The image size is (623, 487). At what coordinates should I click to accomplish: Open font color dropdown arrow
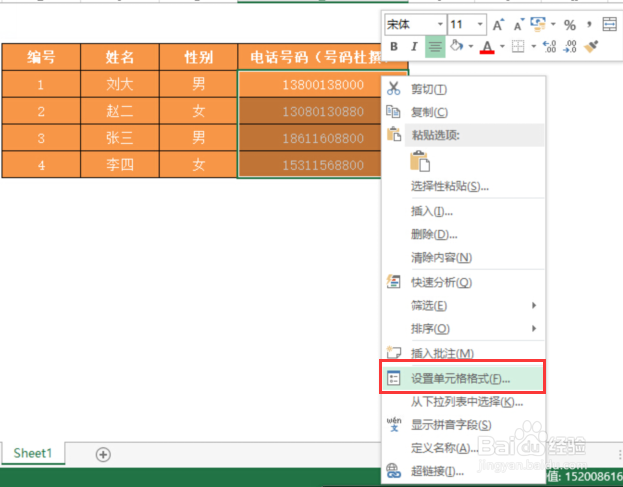502,46
